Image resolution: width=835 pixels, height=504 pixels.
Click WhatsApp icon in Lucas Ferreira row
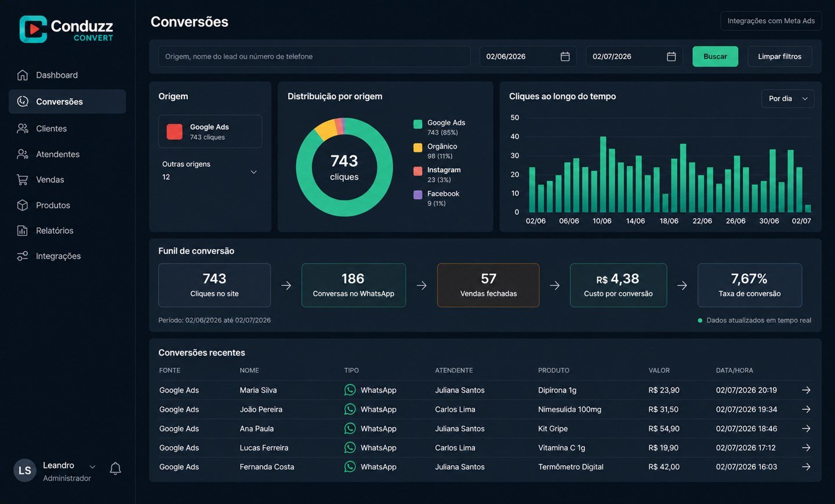350,447
